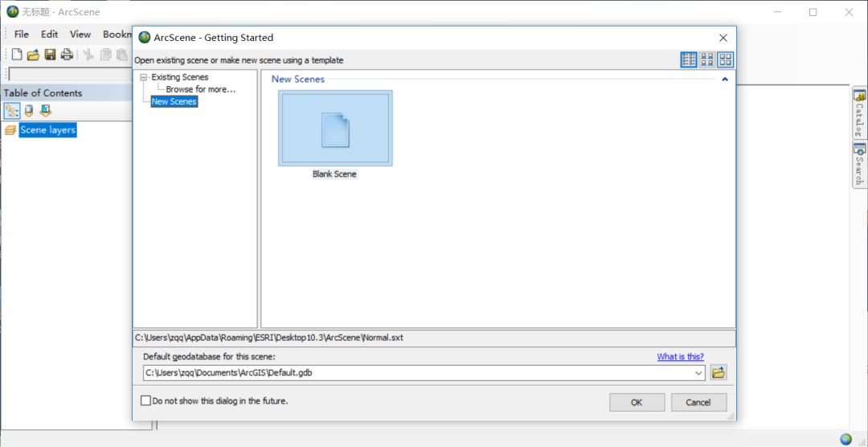The height and width of the screenshot is (447, 868).
Task: Click the Cancel button
Action: (x=698, y=403)
